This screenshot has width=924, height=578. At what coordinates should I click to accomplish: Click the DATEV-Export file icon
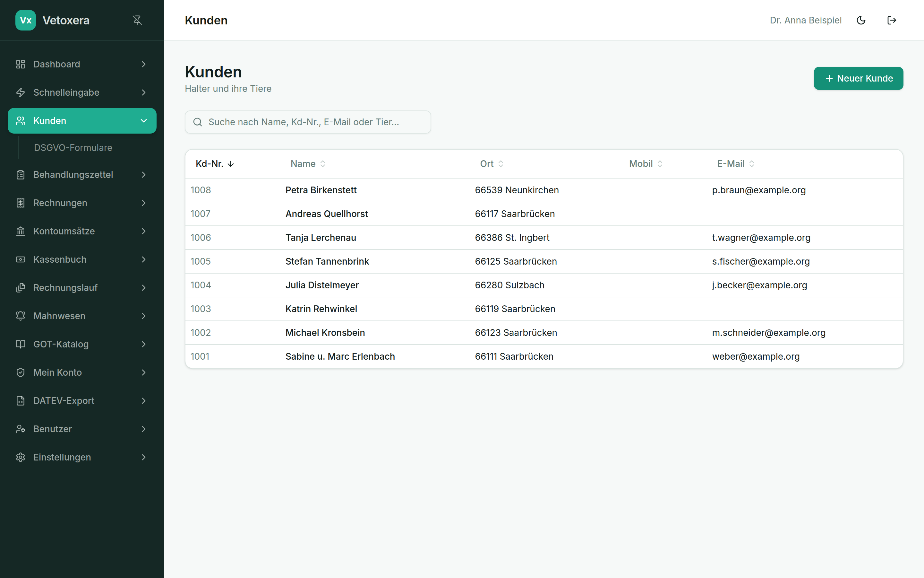click(x=21, y=401)
